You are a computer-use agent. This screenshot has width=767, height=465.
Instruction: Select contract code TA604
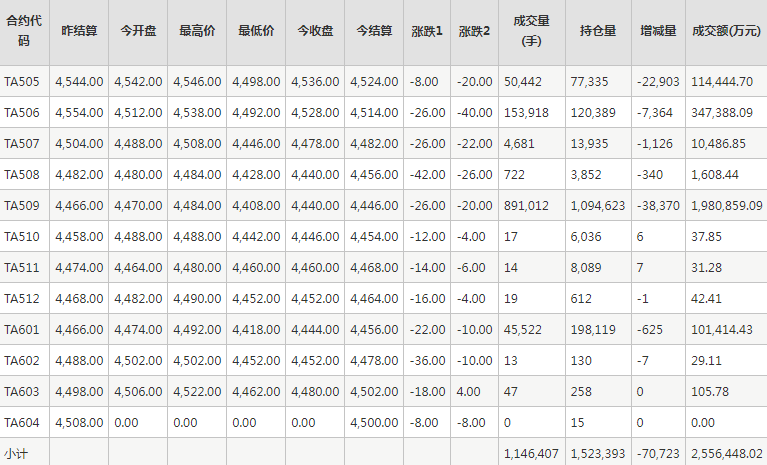[22, 422]
